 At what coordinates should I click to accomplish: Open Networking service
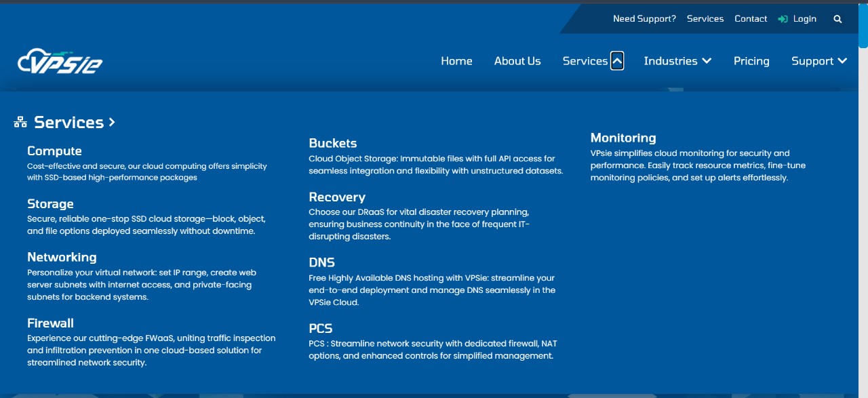tap(62, 257)
